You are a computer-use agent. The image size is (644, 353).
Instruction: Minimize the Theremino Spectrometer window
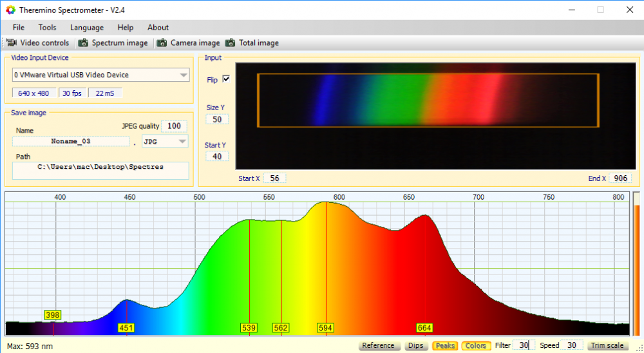tap(572, 10)
